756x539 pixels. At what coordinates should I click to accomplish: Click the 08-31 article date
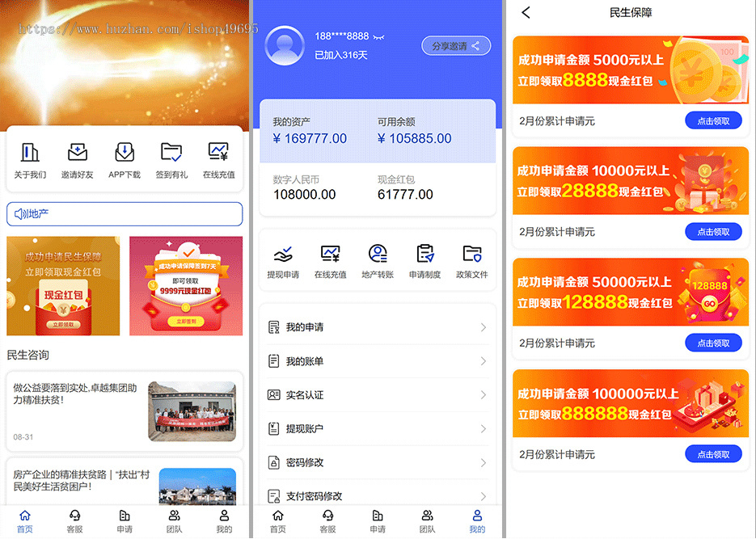[x=23, y=437]
